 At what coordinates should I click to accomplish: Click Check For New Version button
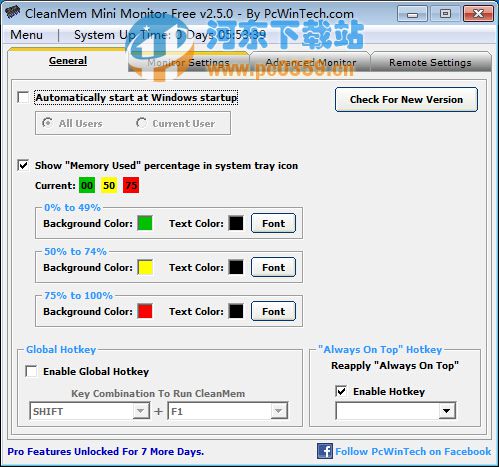pyautogui.click(x=406, y=99)
